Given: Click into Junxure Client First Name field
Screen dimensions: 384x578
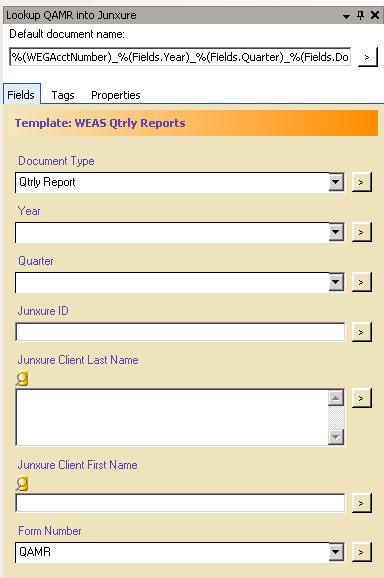Looking at the screenshot, I should (180, 503).
